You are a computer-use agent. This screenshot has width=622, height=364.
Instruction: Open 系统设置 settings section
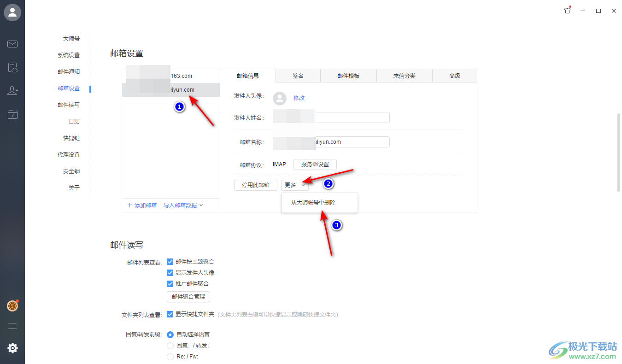click(69, 55)
